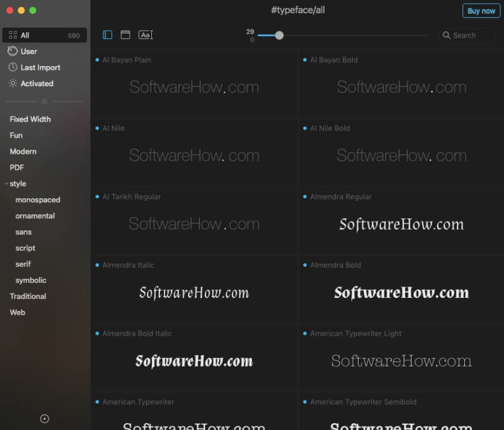The height and width of the screenshot is (430, 504).
Task: Select the Al Nile Bold preview
Action: [401, 155]
